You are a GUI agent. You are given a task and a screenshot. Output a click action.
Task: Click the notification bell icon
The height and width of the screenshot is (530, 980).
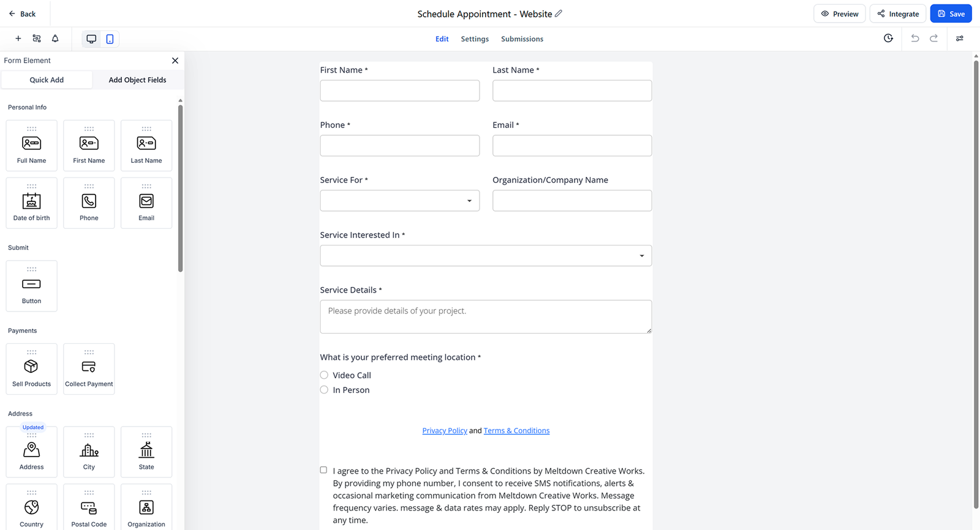click(55, 39)
